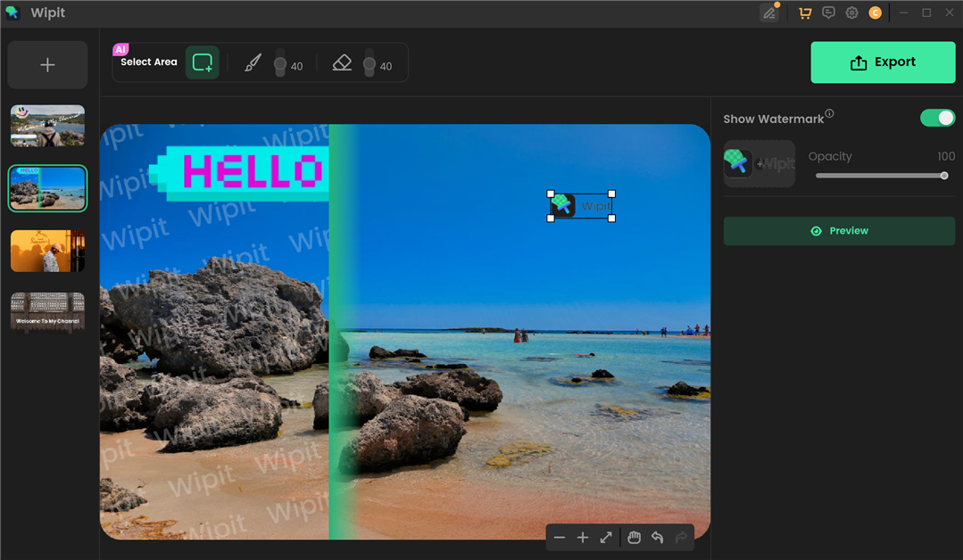Adjust the watermark Opacity slider
Image resolution: width=963 pixels, height=560 pixels.
pos(944,176)
